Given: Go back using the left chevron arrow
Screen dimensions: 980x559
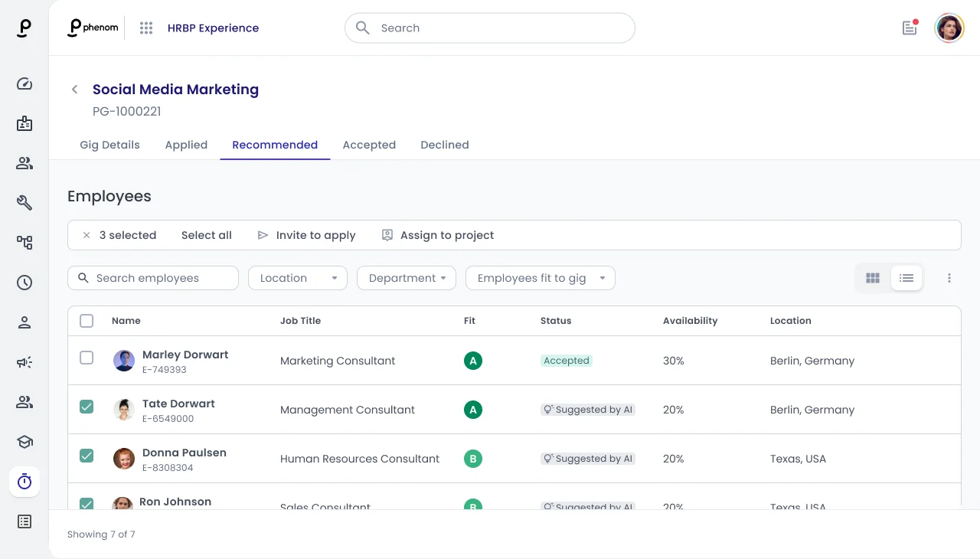Looking at the screenshot, I should point(74,90).
